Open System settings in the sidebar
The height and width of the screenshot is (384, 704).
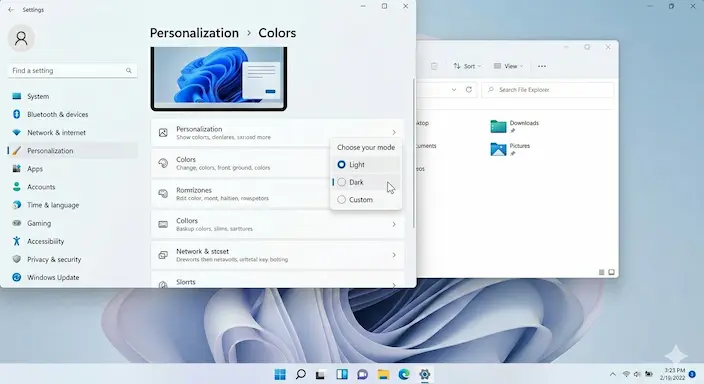72,96
